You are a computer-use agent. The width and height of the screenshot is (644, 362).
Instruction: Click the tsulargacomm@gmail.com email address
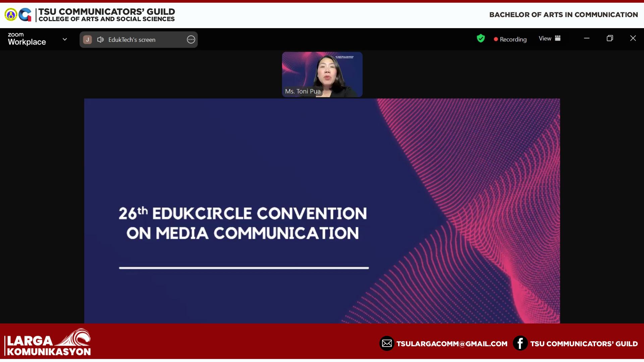[x=452, y=344]
